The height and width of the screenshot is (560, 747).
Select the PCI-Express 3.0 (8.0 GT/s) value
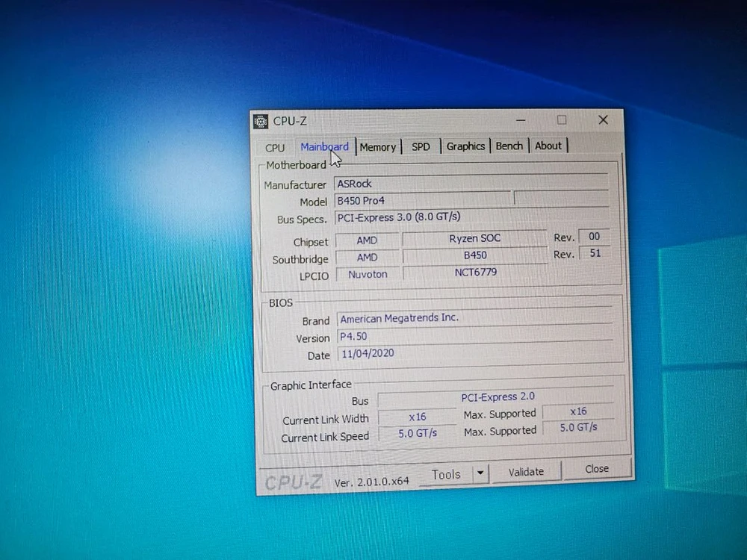pos(399,217)
